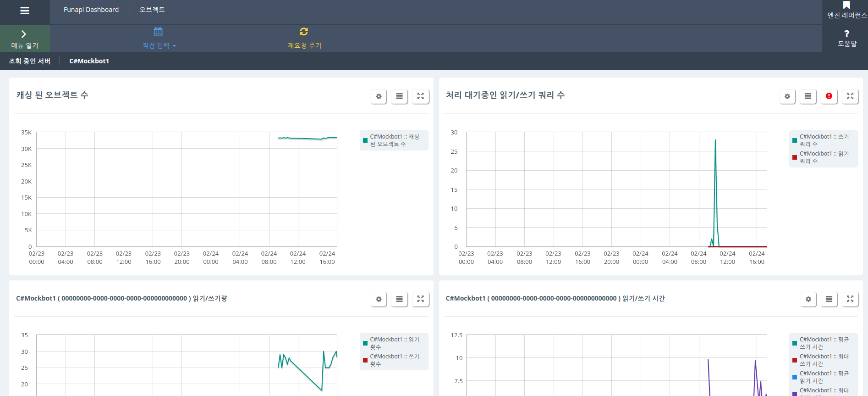Screen dimensions: 868x396
Task: Click C#Mockbot1 server name in header
Action: click(89, 61)
